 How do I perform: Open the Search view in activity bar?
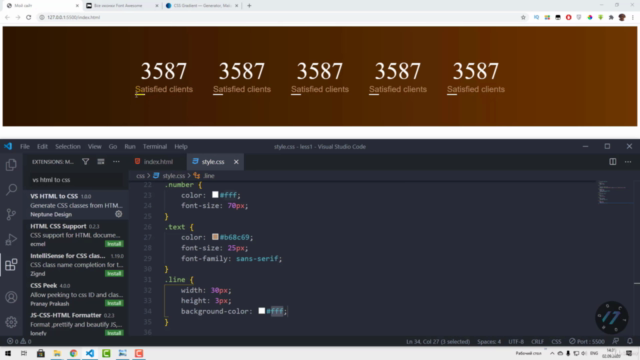(x=11, y=189)
